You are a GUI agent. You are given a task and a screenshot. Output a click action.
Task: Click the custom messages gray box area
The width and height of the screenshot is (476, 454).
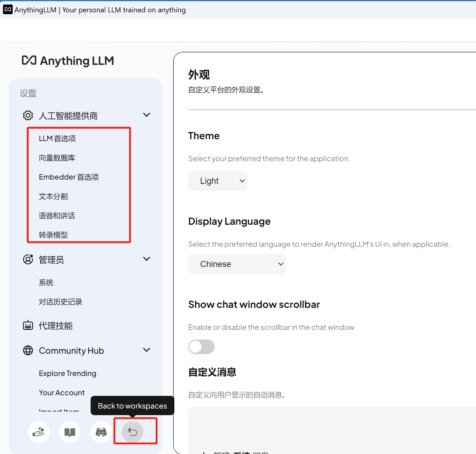click(x=332, y=430)
